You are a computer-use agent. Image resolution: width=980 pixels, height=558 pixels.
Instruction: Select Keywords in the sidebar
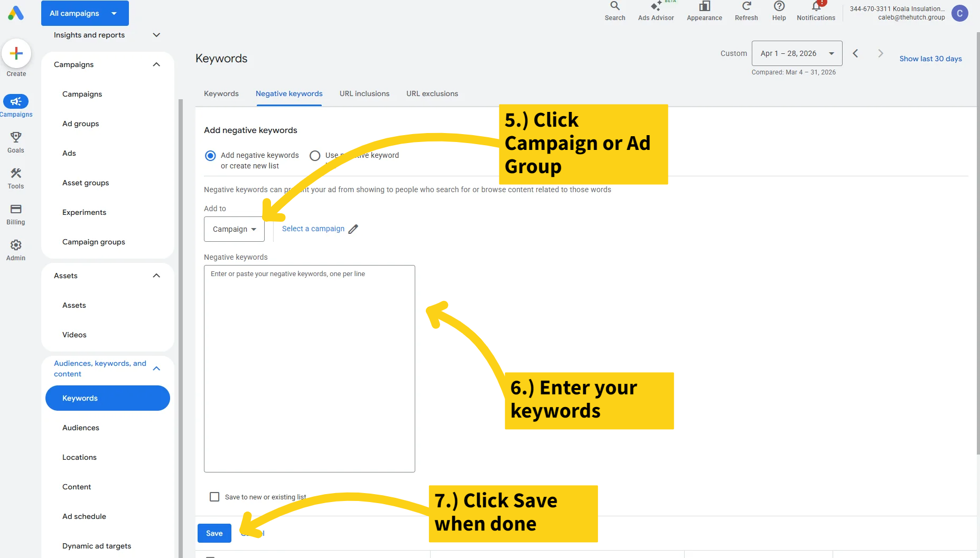(108, 398)
